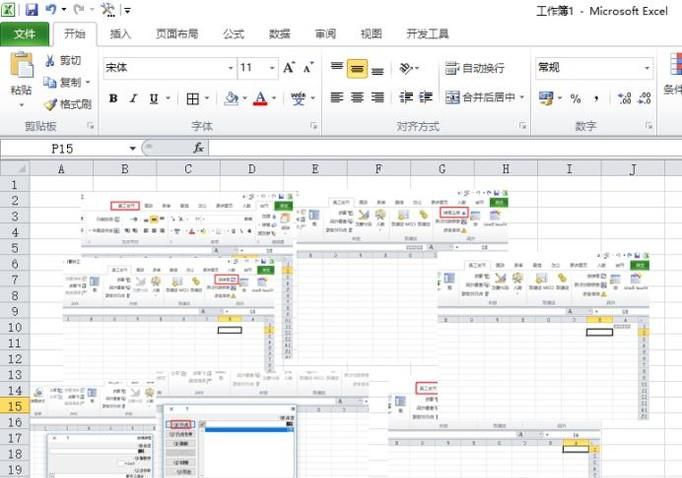
Task: Click the comma style icon
Action: (x=597, y=99)
